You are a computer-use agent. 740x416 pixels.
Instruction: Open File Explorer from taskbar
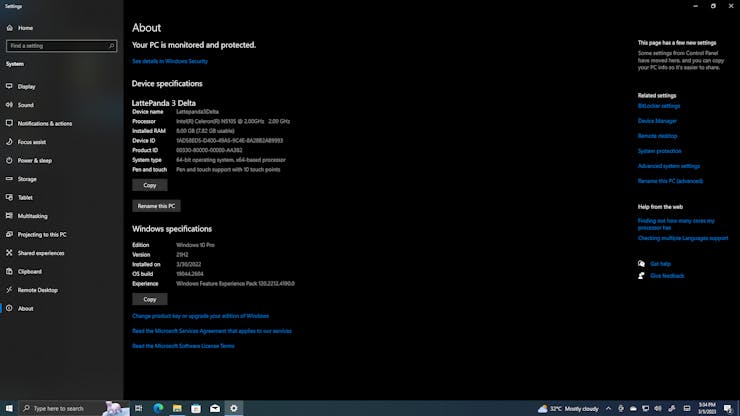point(177,408)
